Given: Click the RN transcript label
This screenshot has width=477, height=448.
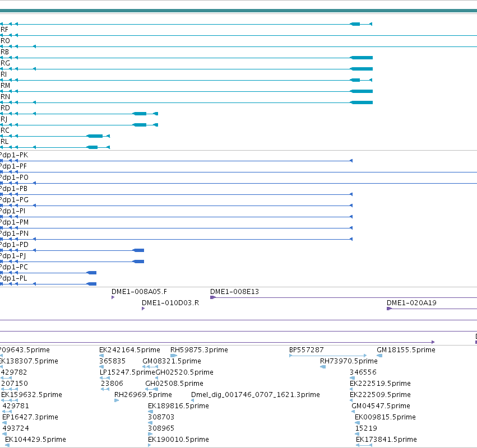Looking at the screenshot, I should [5, 97].
